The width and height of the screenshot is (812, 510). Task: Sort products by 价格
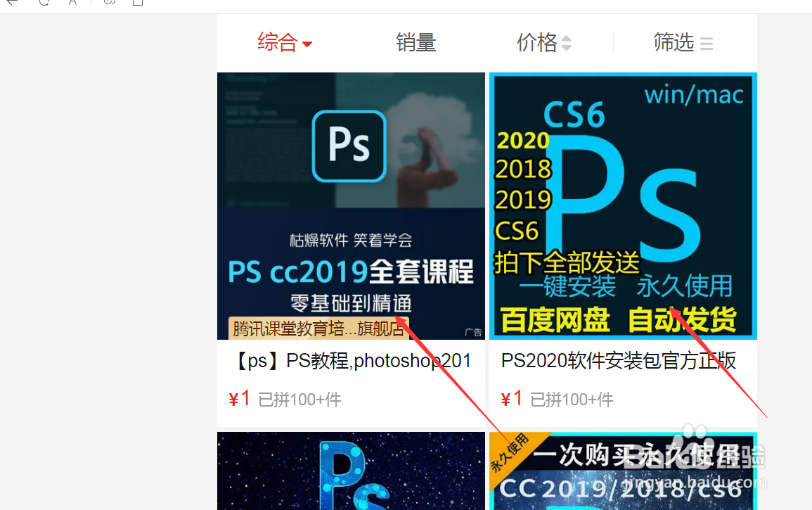(537, 42)
